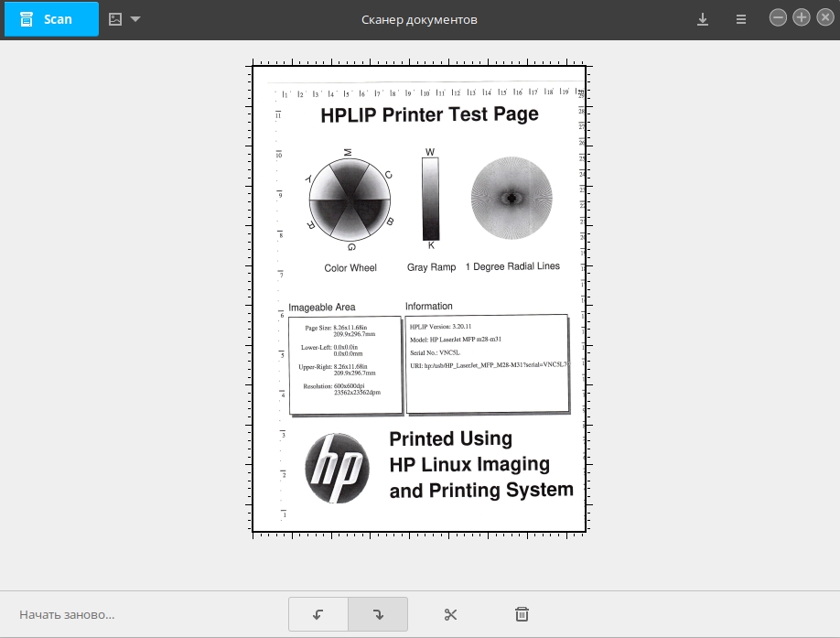This screenshot has width=840, height=638.
Task: Maximize the scanner window
Action: point(801,18)
